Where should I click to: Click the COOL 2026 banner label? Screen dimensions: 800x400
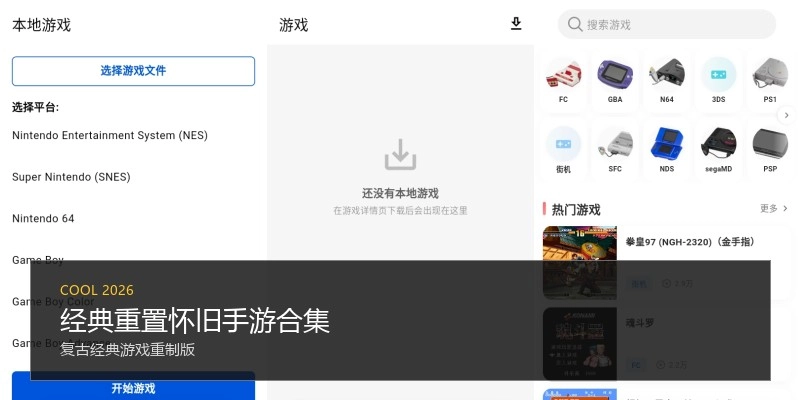[96, 290]
